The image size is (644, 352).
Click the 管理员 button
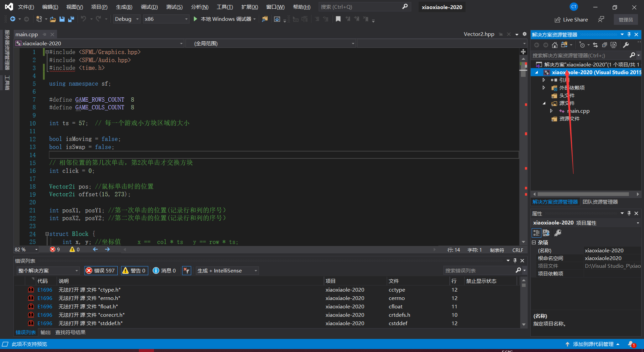pos(626,19)
